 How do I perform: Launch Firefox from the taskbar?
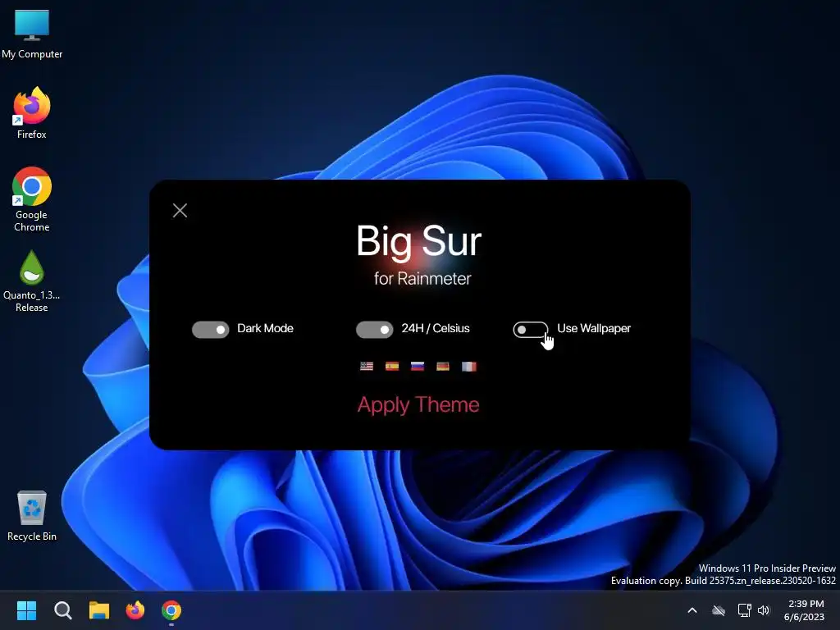135,610
